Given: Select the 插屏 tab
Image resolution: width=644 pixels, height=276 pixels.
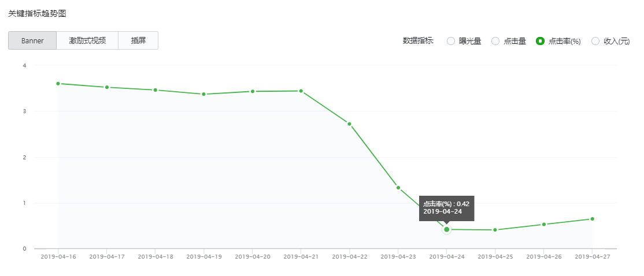Looking at the screenshot, I should coord(138,40).
